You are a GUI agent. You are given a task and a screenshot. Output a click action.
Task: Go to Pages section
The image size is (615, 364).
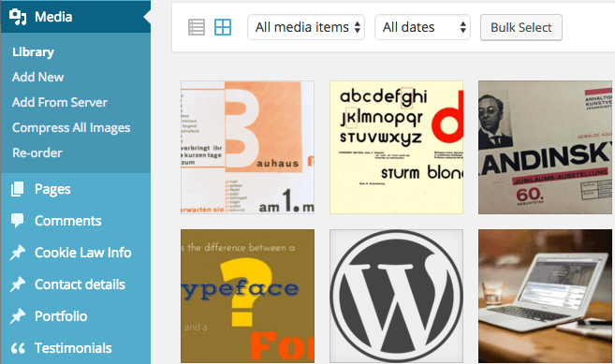pos(52,189)
